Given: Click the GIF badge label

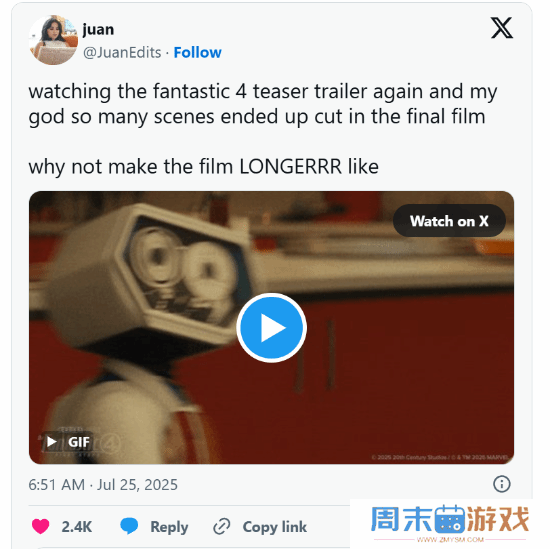Looking at the screenshot, I should (x=79, y=442).
